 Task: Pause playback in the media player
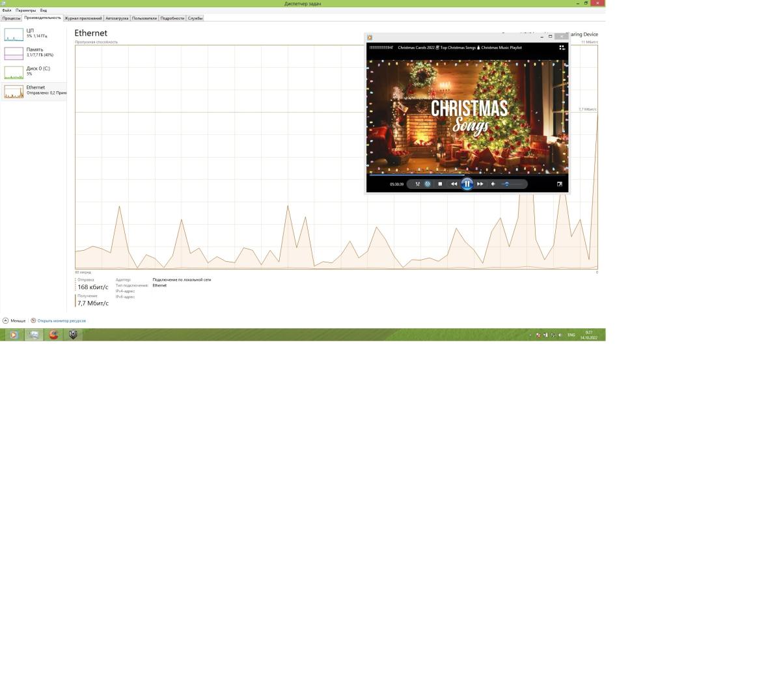click(467, 184)
